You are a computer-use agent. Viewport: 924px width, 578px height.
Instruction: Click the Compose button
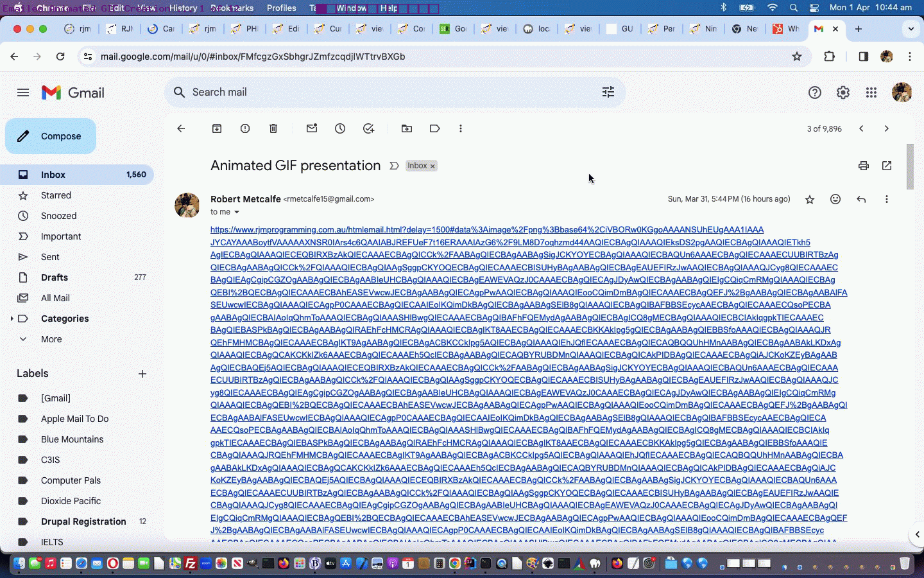(x=51, y=136)
